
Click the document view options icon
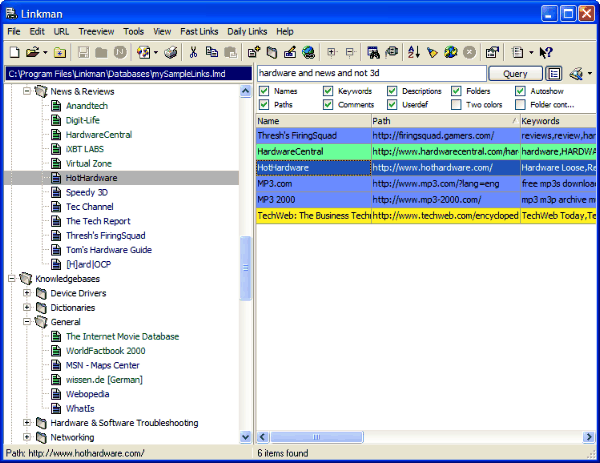(518, 52)
